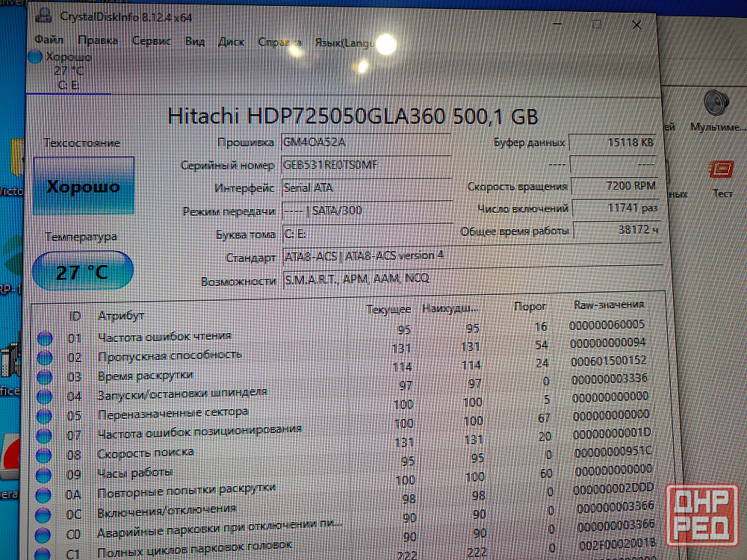
Task: Open the Правка menu
Action: [97, 40]
